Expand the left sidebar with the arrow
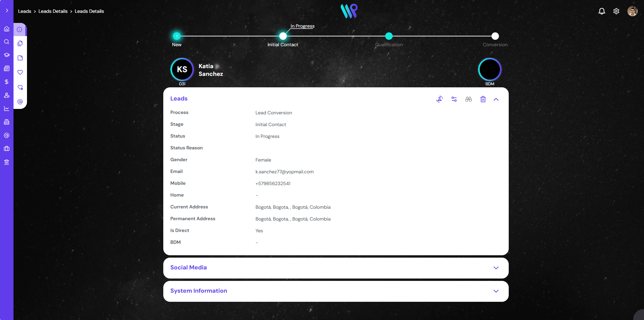Viewport: 644px width, 320px height. tap(7, 10)
